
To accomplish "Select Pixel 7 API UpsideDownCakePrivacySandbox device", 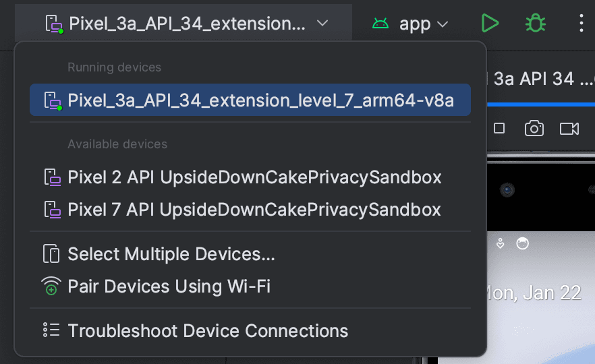I will (250, 209).
